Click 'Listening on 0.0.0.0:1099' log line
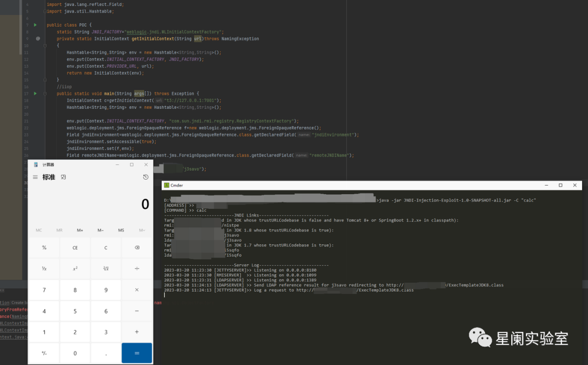The width and height of the screenshot is (588, 365). pyautogui.click(x=285, y=275)
